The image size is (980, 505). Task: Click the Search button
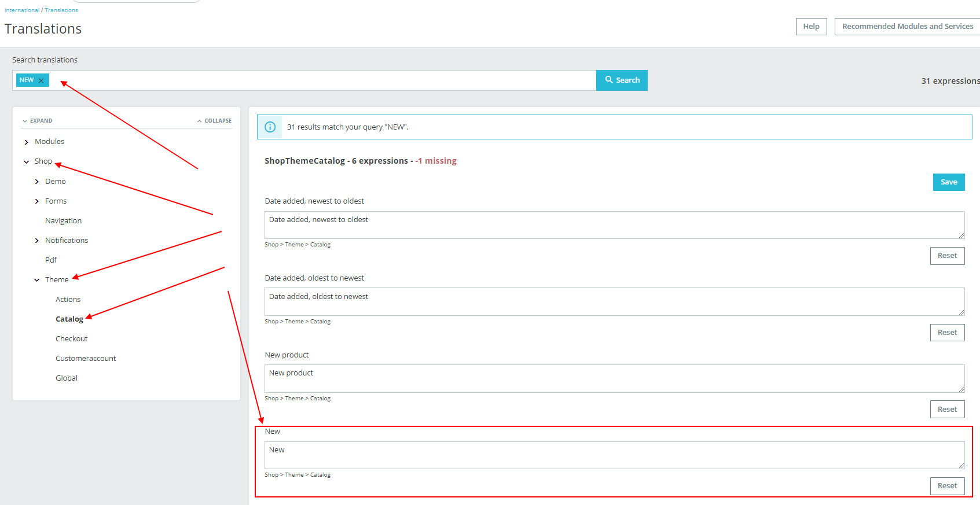622,80
